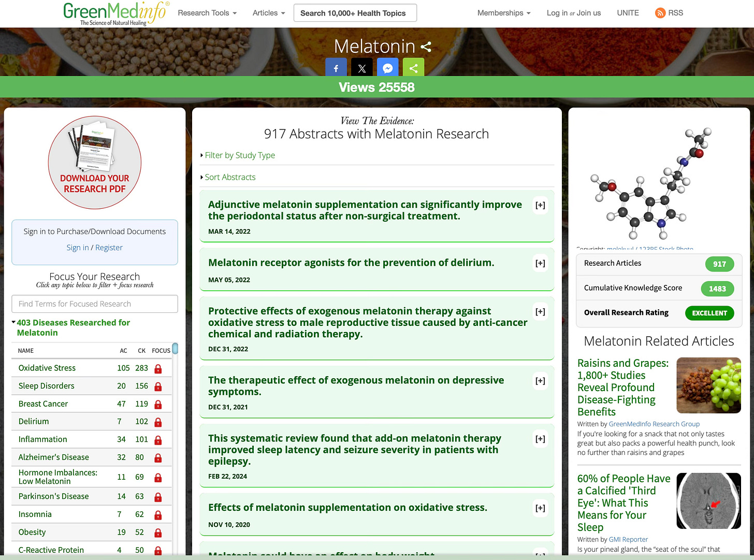Click Find Terms for Focused Research field
The width and height of the screenshot is (754, 560).
click(x=95, y=304)
